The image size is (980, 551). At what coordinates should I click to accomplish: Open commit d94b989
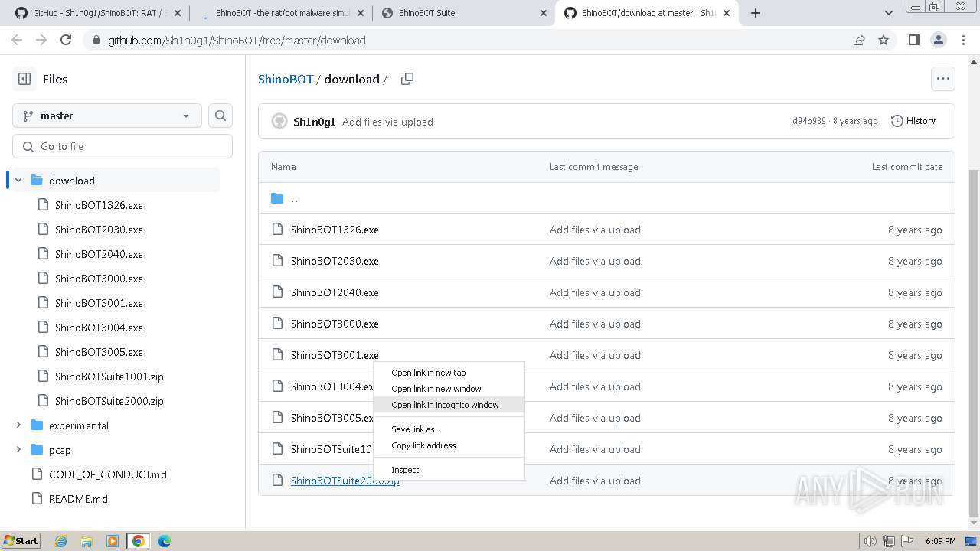pyautogui.click(x=809, y=121)
